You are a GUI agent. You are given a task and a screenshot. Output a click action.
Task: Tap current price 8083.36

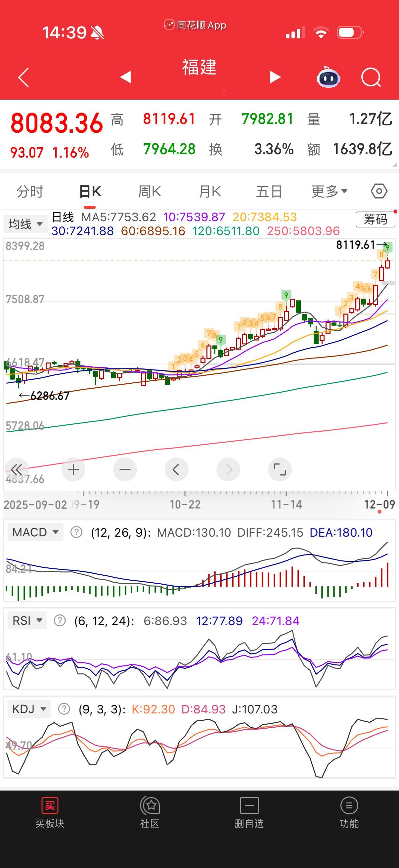tap(57, 123)
